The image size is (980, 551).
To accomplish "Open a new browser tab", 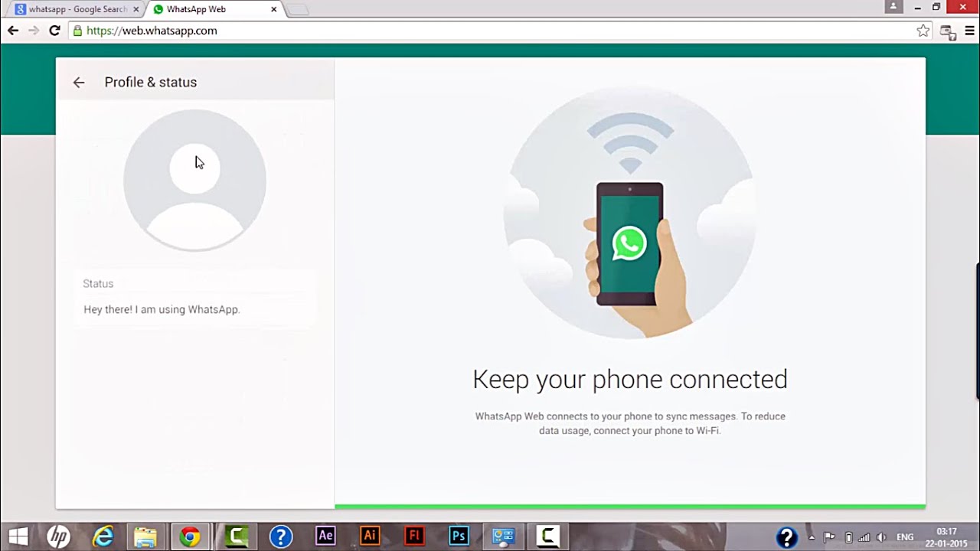I will pyautogui.click(x=298, y=10).
